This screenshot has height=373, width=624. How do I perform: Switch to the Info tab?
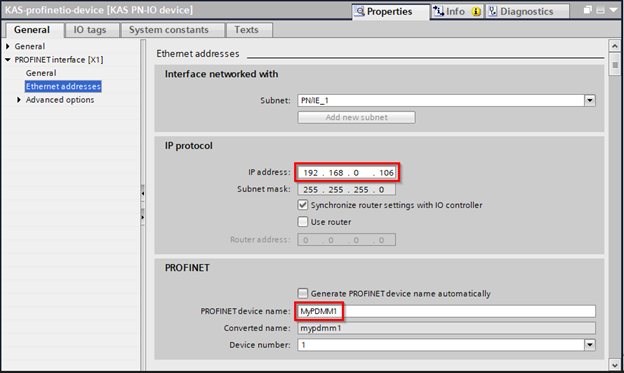coord(457,12)
